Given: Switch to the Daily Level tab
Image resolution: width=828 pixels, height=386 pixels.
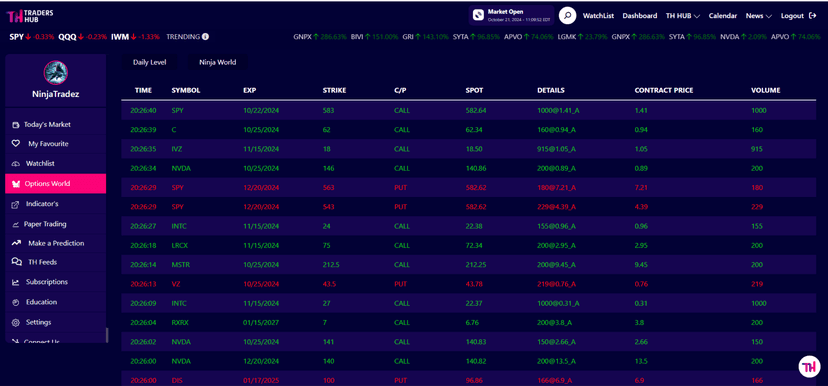Looking at the screenshot, I should coord(149,62).
